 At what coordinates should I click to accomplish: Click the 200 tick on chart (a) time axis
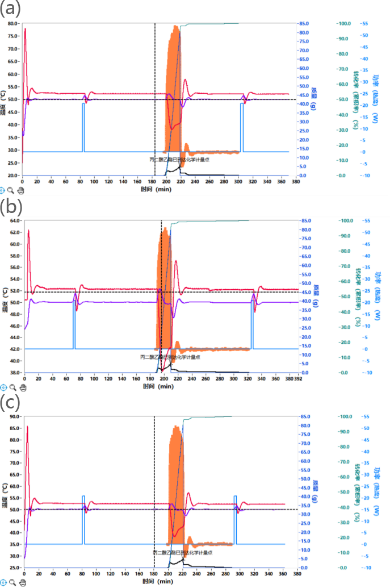[x=166, y=181]
